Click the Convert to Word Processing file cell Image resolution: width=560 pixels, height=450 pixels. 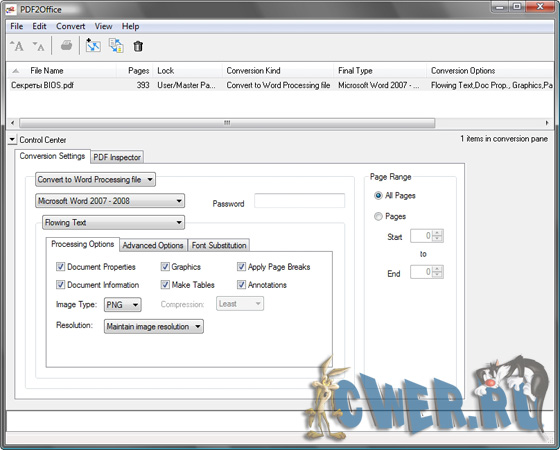click(x=278, y=85)
